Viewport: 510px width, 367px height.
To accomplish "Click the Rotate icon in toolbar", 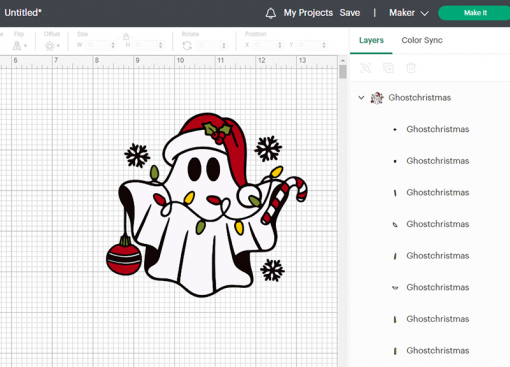I will (x=187, y=45).
